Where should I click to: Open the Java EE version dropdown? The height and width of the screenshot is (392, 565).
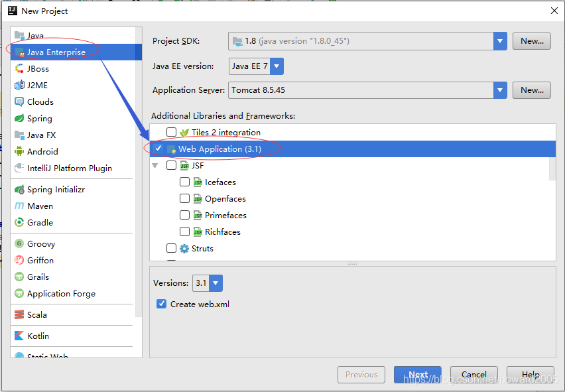click(x=277, y=66)
